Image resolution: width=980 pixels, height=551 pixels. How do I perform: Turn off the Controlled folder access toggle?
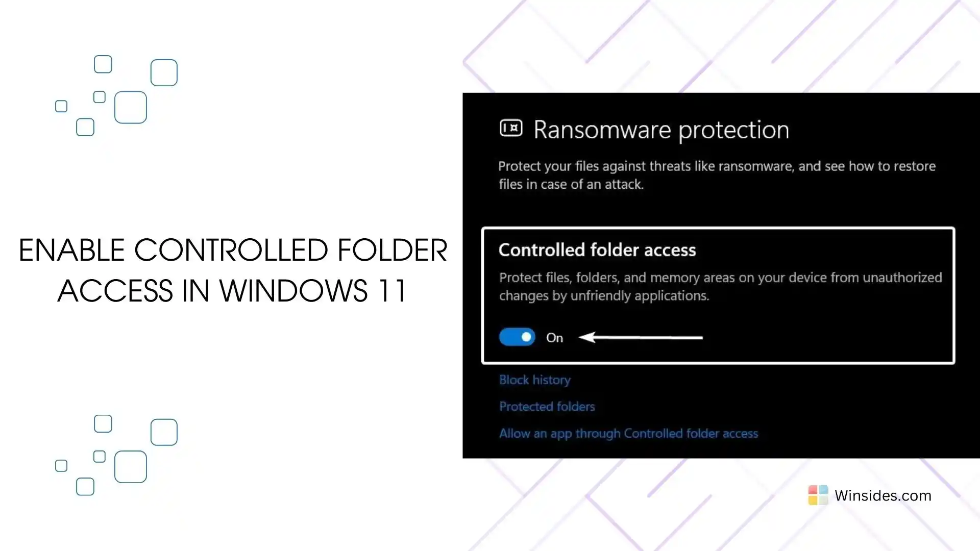[x=517, y=337]
